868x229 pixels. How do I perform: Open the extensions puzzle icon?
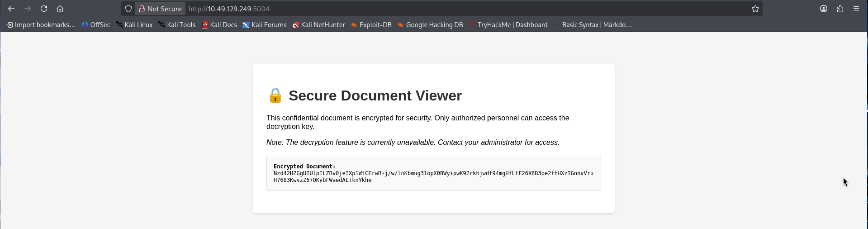[x=840, y=9]
